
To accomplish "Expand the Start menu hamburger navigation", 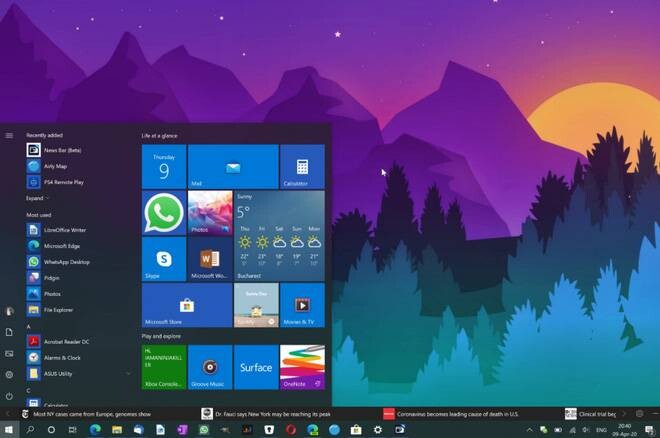I will tap(9, 135).
